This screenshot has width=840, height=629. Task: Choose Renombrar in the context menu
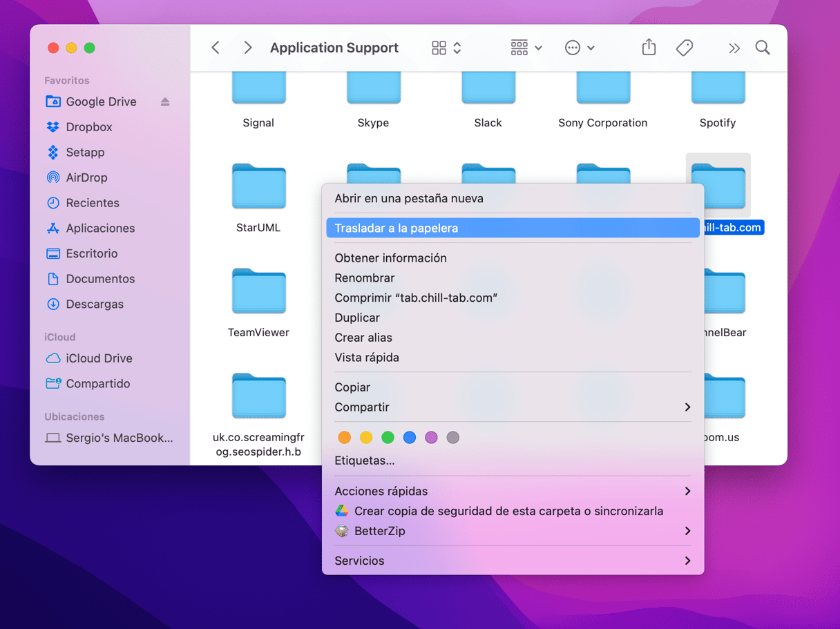point(513,278)
